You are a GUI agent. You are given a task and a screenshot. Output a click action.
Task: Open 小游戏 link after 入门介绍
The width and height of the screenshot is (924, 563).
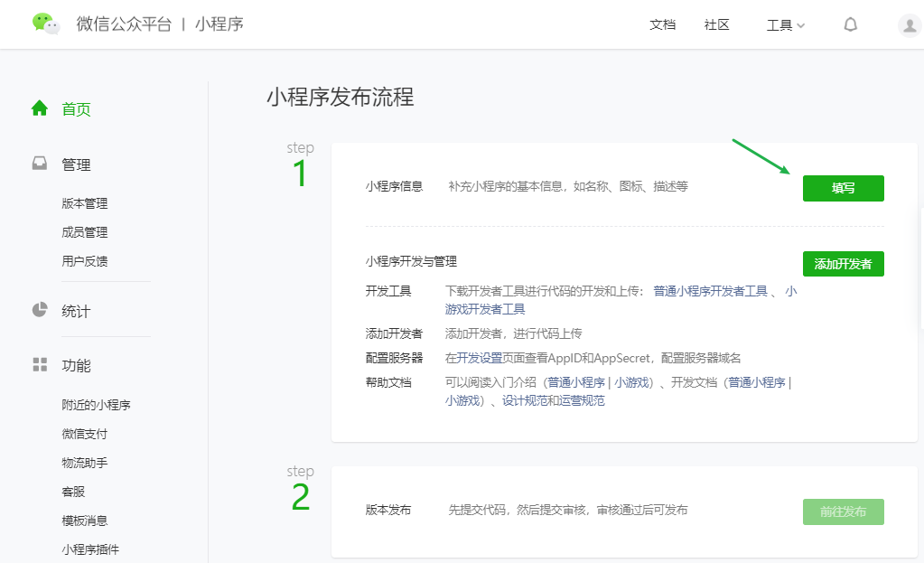[x=631, y=382]
